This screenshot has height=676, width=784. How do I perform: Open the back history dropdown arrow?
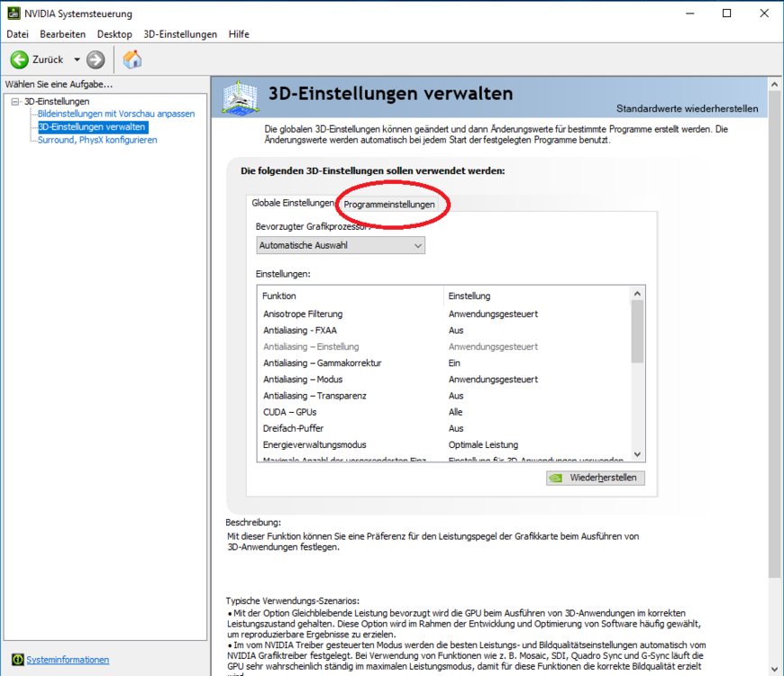(77, 59)
